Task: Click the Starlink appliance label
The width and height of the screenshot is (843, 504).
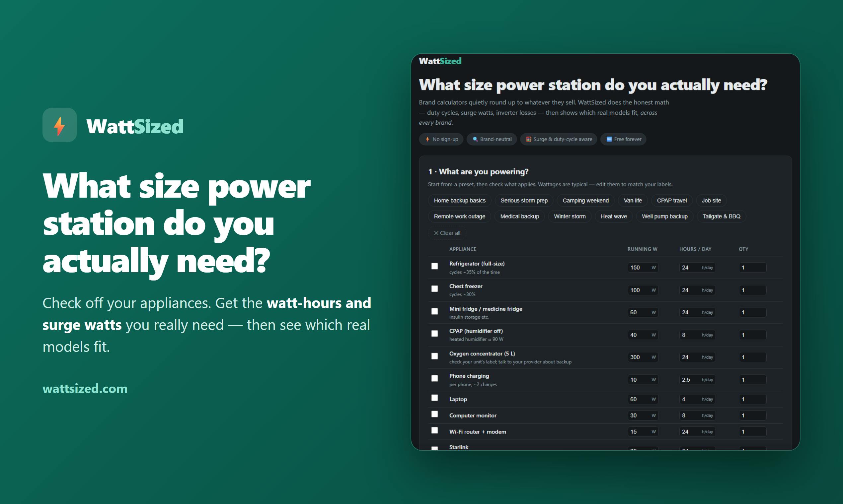Action: pos(459,447)
